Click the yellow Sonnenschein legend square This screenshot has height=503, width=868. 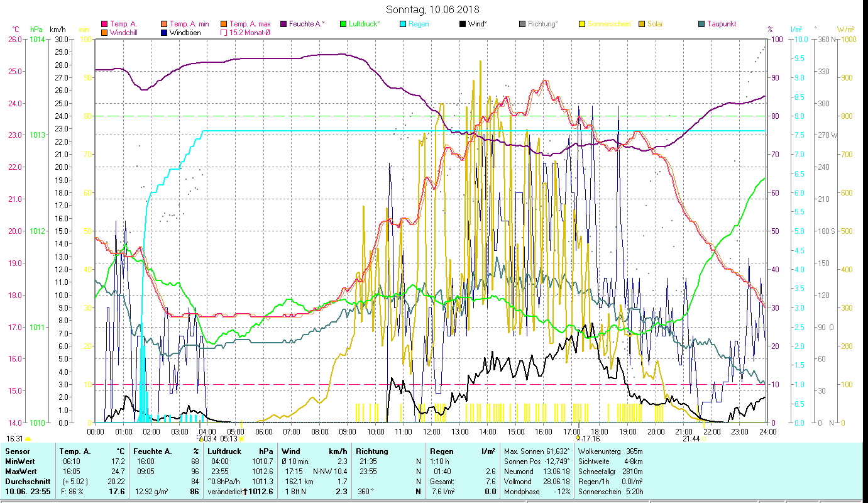582,24
